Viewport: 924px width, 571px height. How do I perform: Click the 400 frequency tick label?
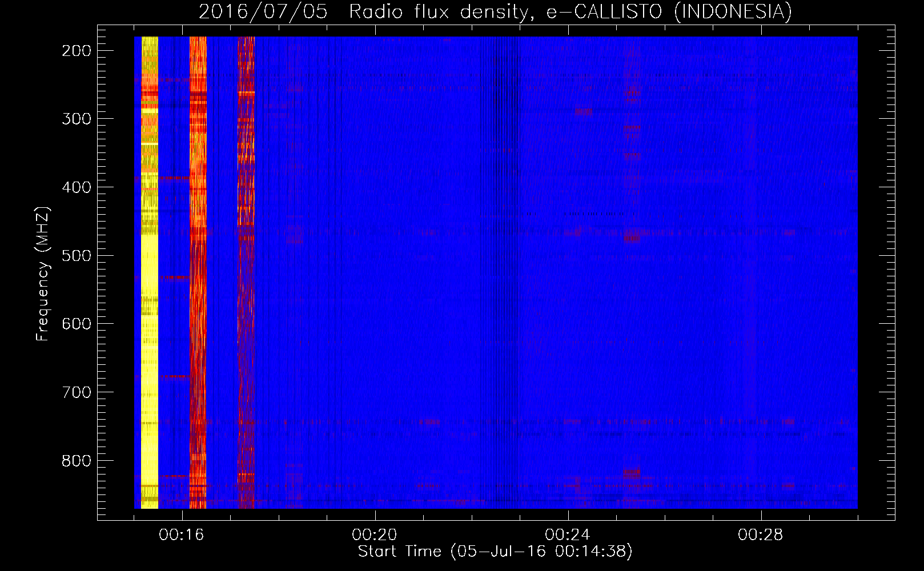click(x=77, y=187)
